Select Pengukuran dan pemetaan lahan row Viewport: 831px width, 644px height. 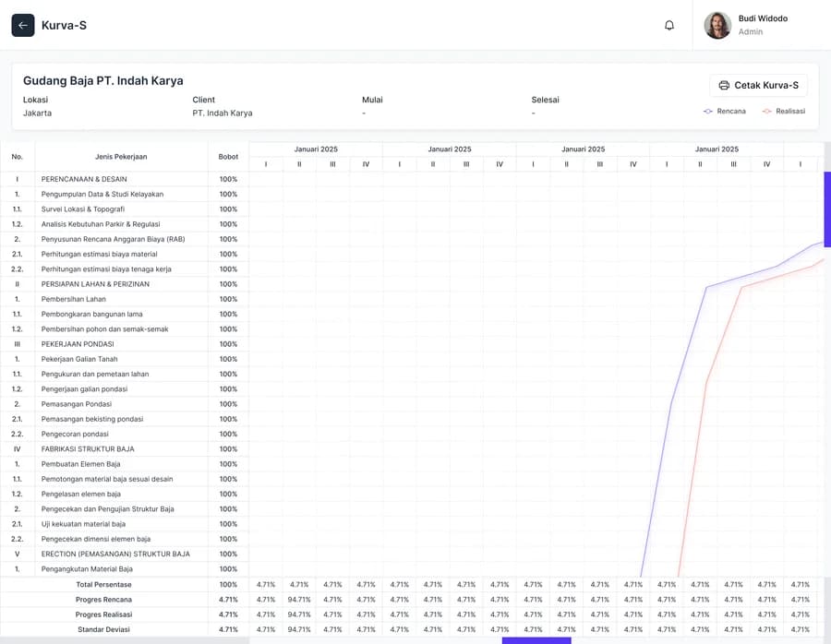[125, 374]
